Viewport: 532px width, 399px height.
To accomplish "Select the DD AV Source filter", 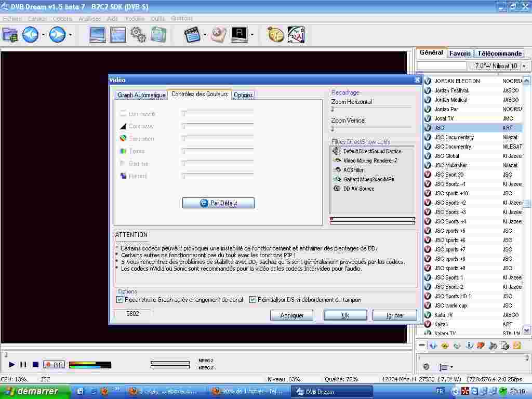I will pyautogui.click(x=358, y=189).
